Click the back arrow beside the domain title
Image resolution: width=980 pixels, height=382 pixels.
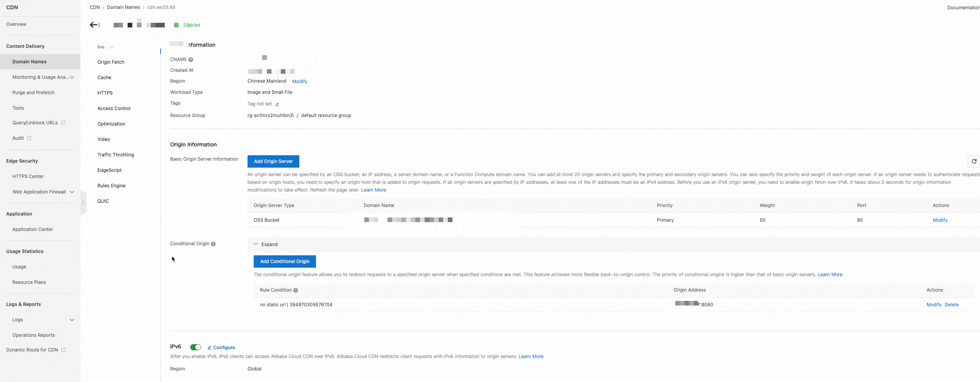tap(94, 25)
